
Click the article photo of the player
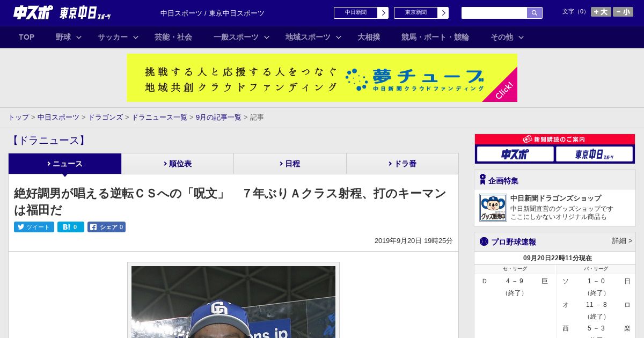point(233,302)
